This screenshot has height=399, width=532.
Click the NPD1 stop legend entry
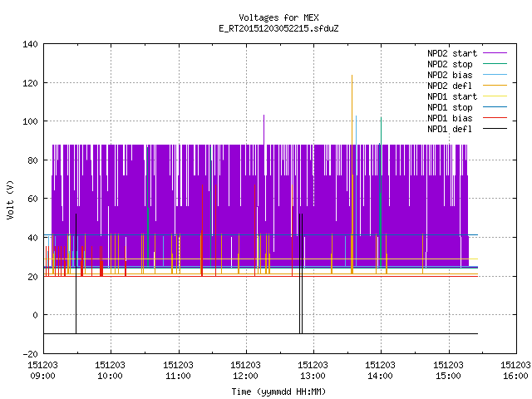point(450,107)
